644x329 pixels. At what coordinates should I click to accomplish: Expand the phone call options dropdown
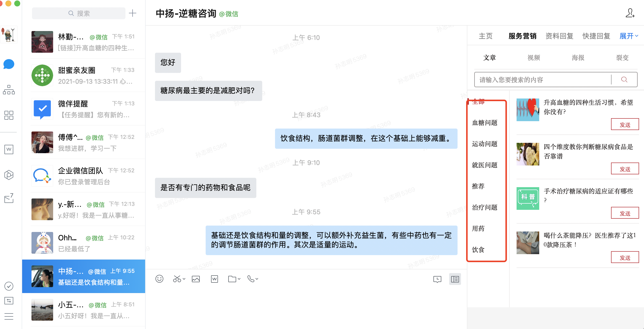coord(257,279)
